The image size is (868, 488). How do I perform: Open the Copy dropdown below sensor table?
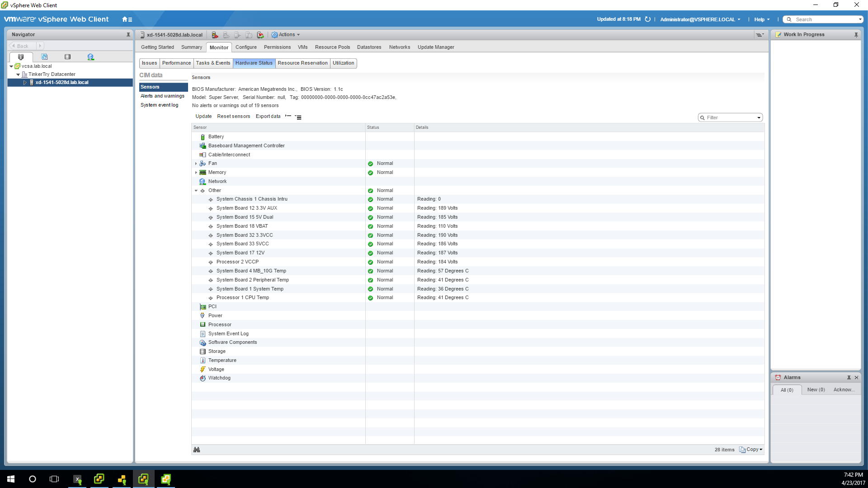click(x=750, y=450)
